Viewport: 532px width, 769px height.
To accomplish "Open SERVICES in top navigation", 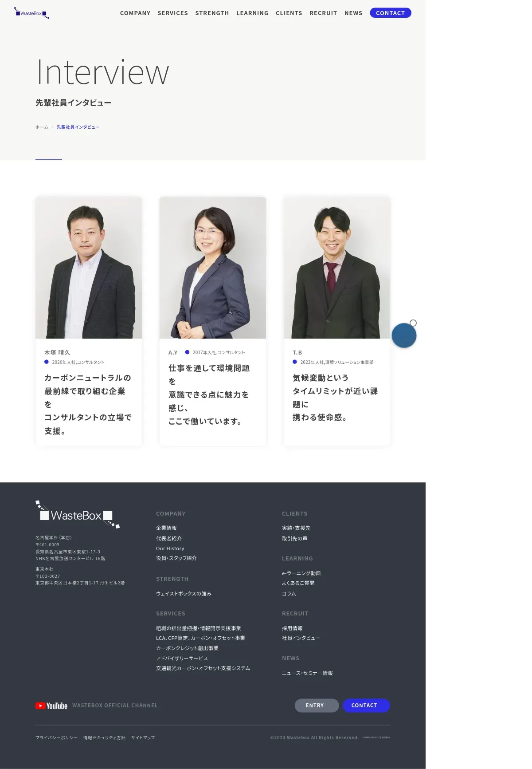I will click(x=173, y=13).
